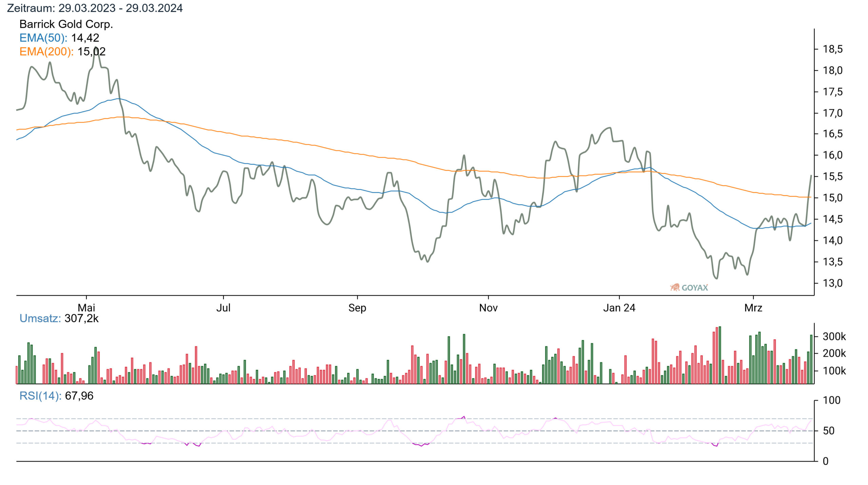Click the 100k volume axis label
Image resolution: width=868 pixels, height=485 pixels.
click(834, 371)
